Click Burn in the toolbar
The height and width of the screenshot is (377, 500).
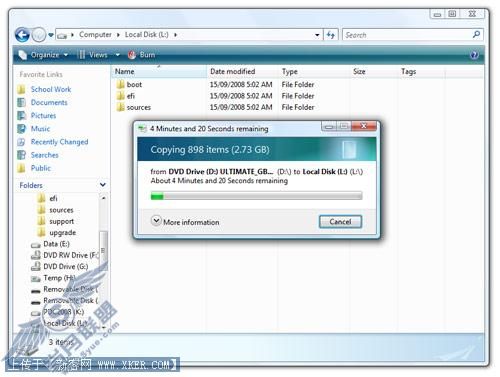point(142,55)
